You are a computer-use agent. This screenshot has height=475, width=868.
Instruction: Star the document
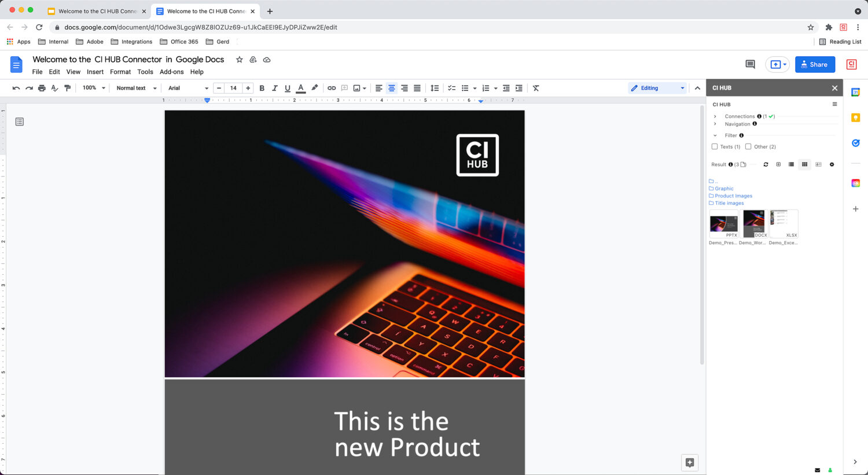240,60
